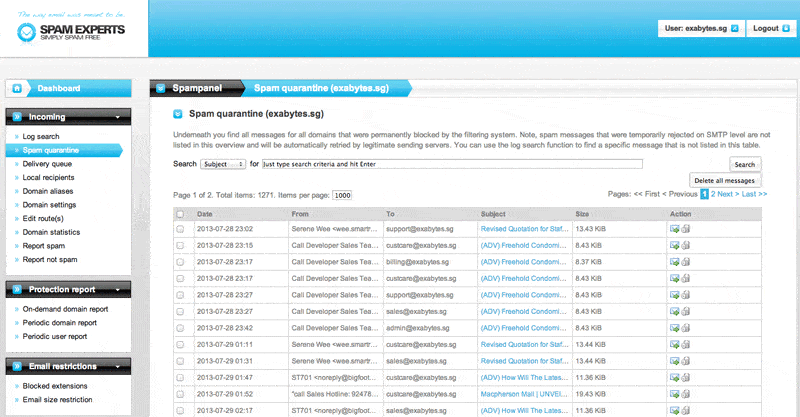Image resolution: width=800 pixels, height=417 pixels.
Task: Collapse the Protection report section
Action: pos(118,289)
